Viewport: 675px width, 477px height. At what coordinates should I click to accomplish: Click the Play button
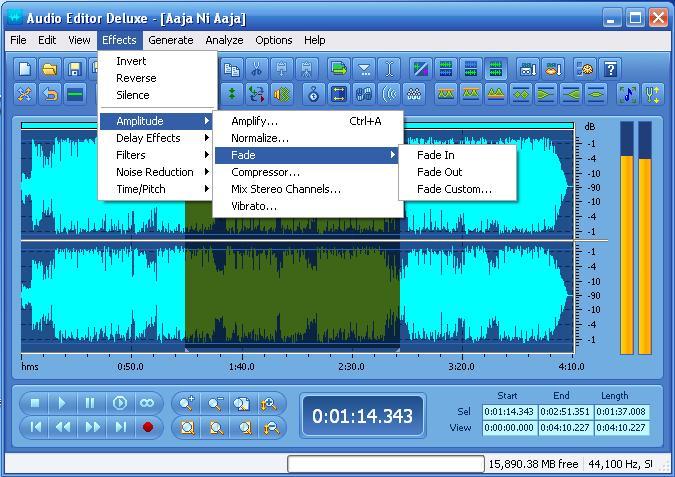pos(62,403)
